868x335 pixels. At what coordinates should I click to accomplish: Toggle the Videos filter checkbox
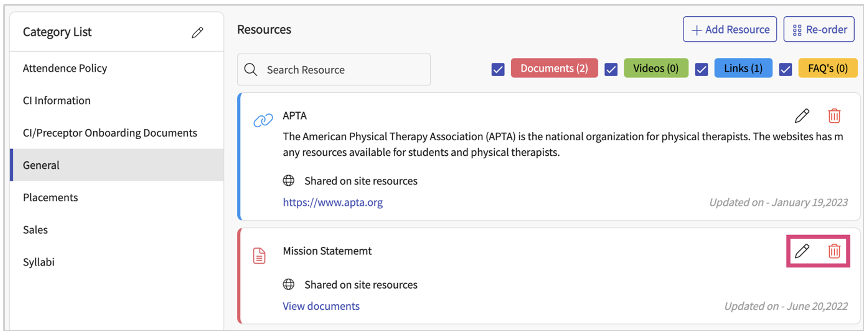(x=611, y=69)
